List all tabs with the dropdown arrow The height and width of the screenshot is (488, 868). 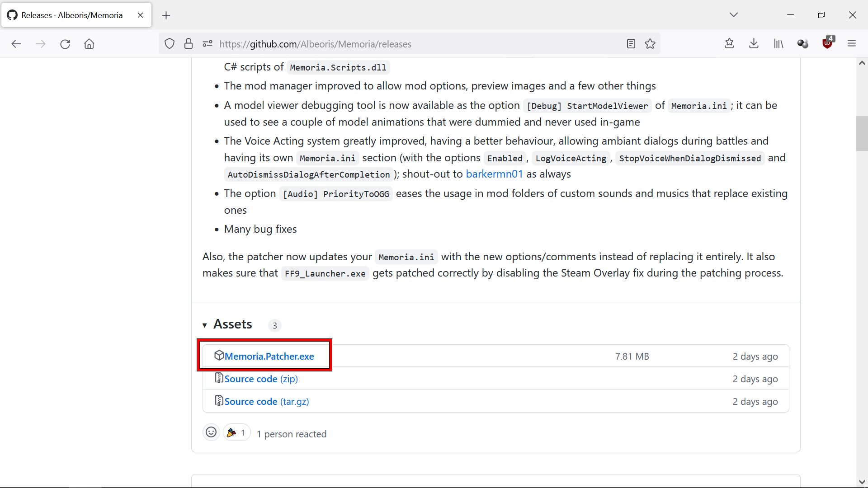click(x=734, y=15)
